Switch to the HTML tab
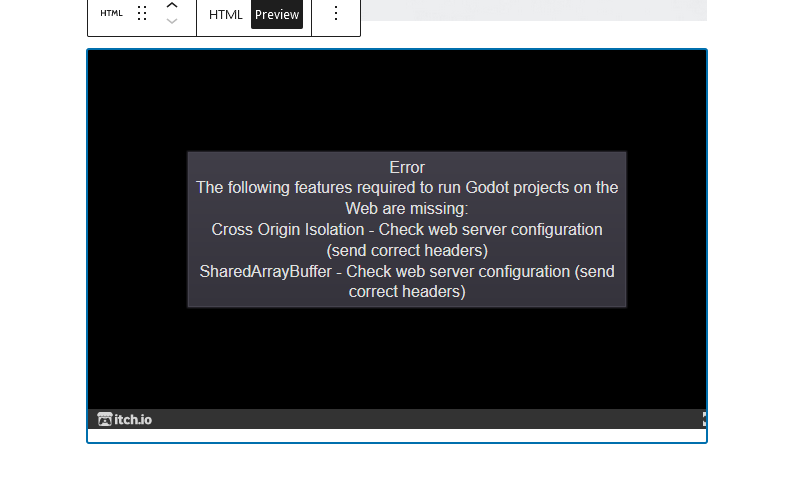Viewport: 798px width, 504px height. coord(225,14)
